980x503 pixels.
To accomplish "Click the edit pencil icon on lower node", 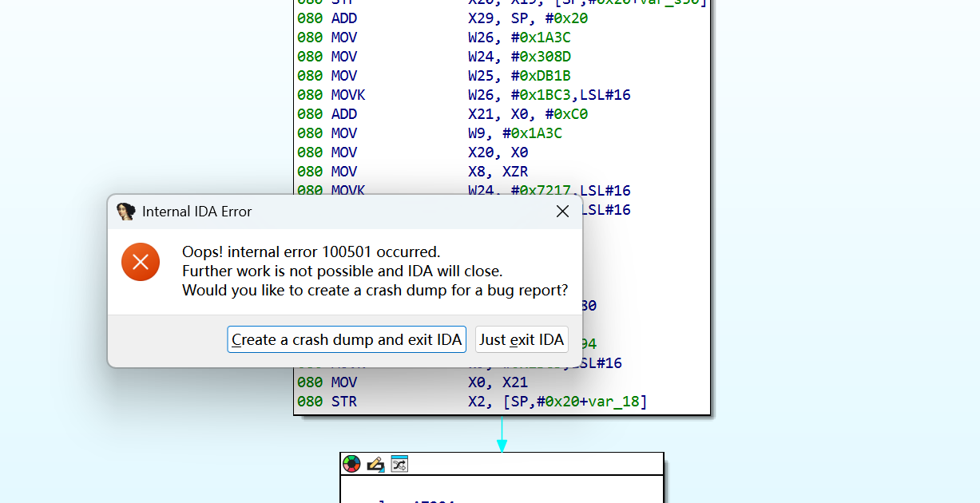I will pyautogui.click(x=375, y=464).
